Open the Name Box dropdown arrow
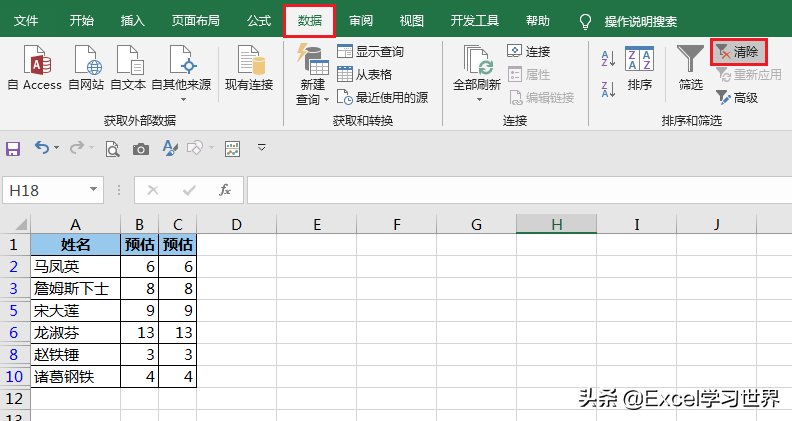The height and width of the screenshot is (421, 792). click(x=93, y=190)
